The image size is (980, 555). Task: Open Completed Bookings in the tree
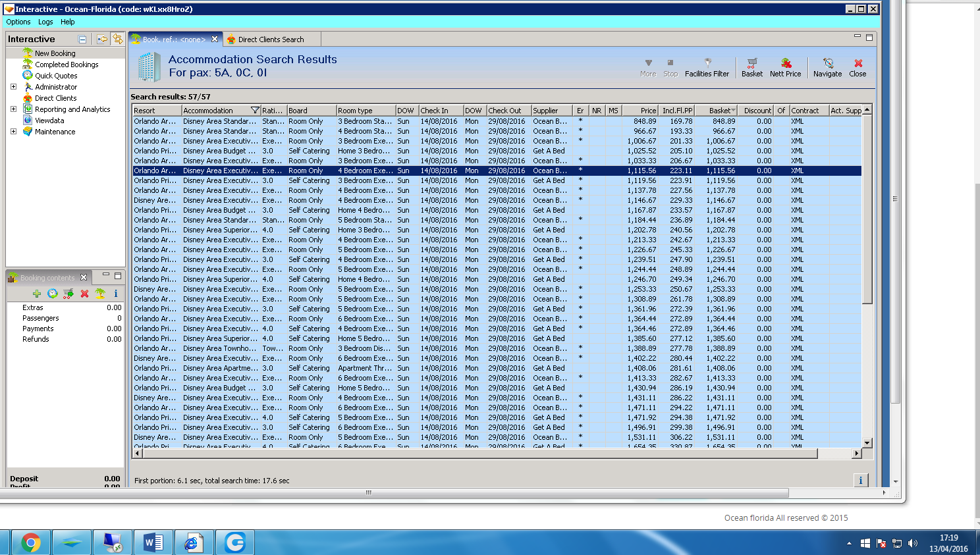point(67,65)
